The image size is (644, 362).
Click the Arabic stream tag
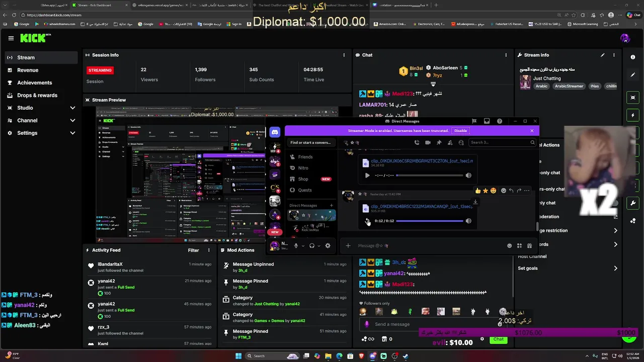click(x=541, y=86)
